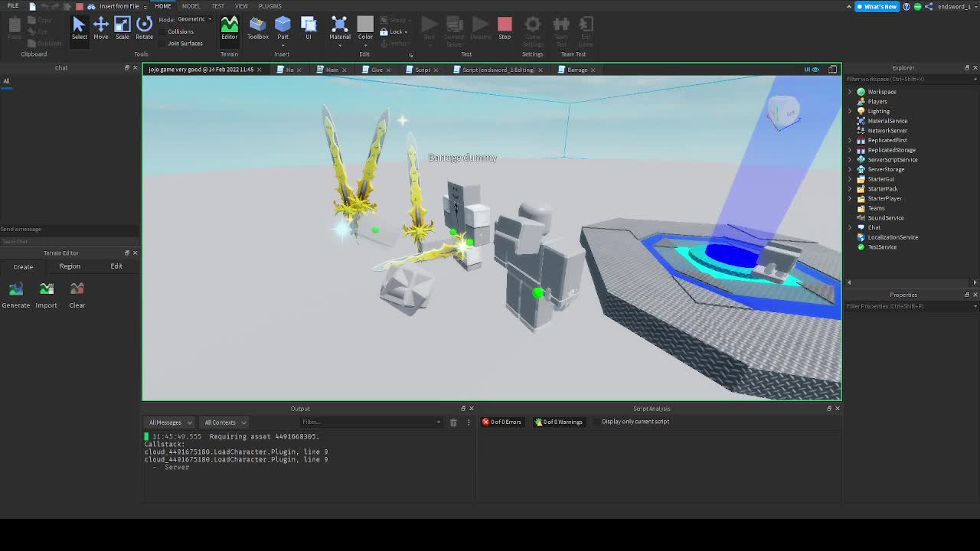Toggle the 0 of 0 Warnings filter
This screenshot has height=551, width=980.
[558, 422]
